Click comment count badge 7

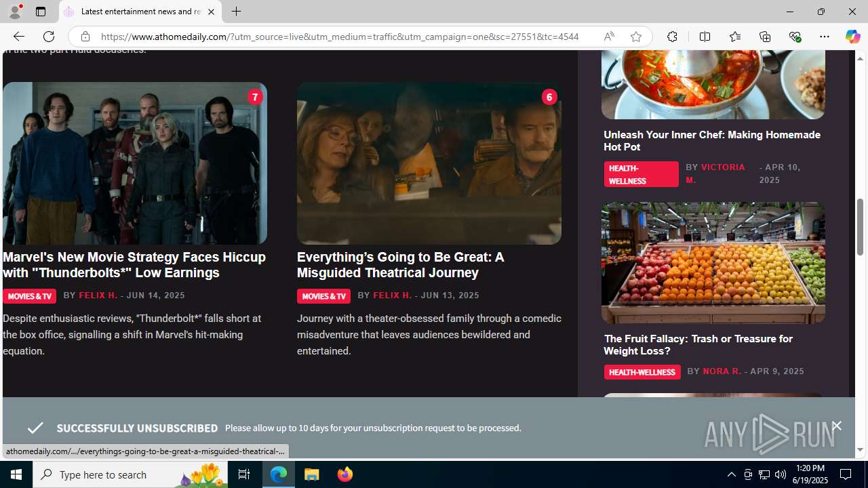coord(255,97)
